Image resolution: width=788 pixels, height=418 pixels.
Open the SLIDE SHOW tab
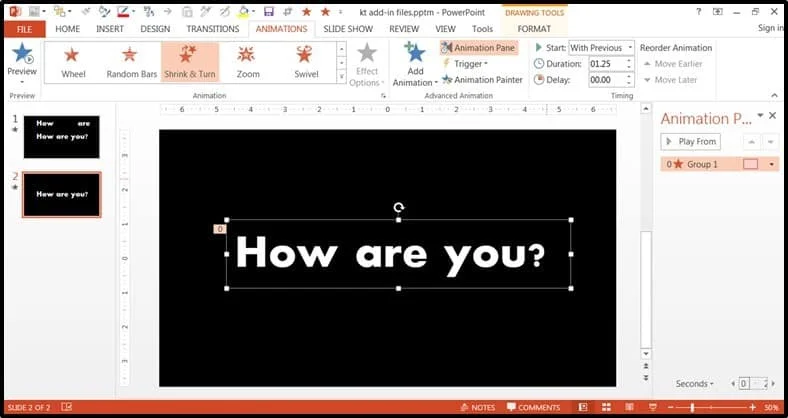pyautogui.click(x=348, y=29)
